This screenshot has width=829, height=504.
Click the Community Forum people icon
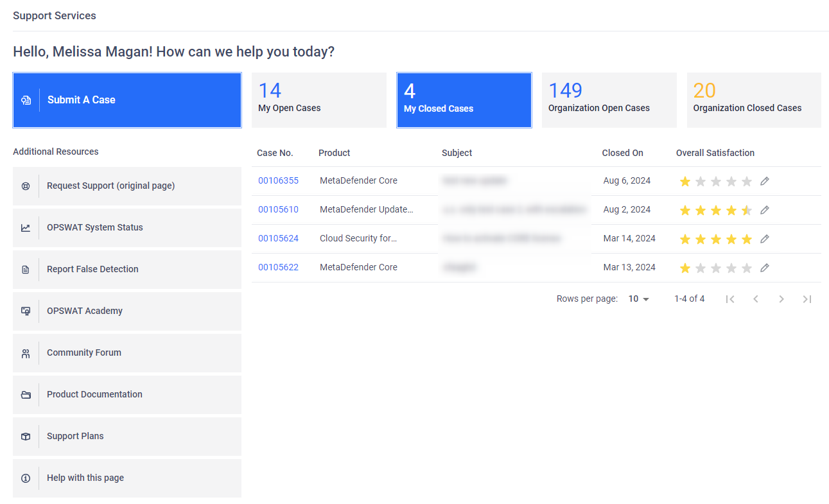26,353
